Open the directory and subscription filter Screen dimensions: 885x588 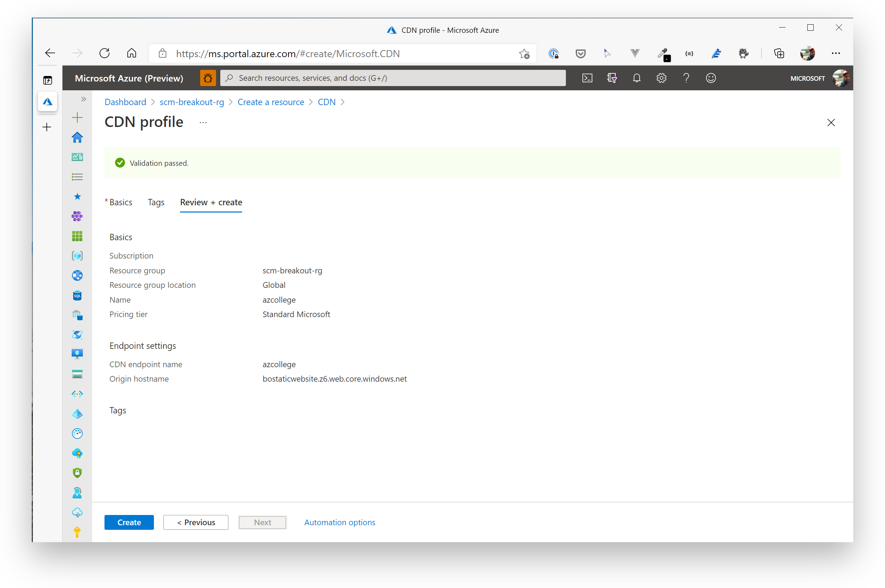point(612,78)
